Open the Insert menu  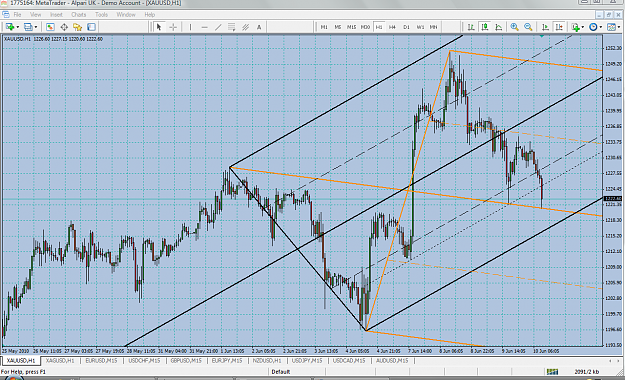tap(56, 15)
